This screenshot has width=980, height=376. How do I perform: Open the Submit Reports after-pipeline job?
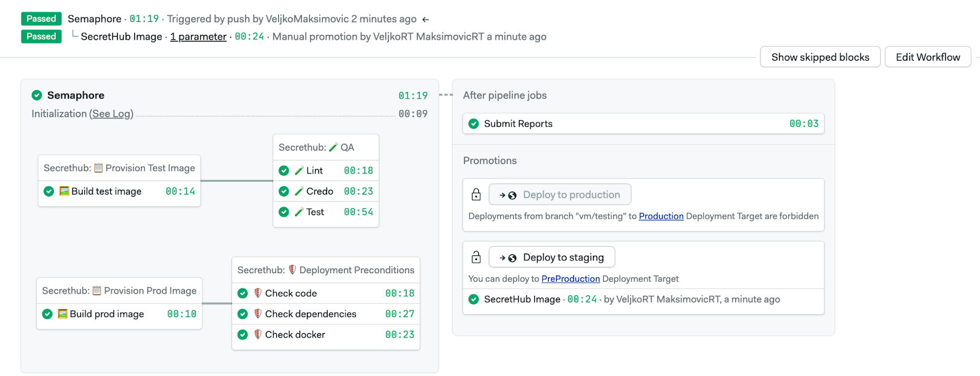[643, 124]
